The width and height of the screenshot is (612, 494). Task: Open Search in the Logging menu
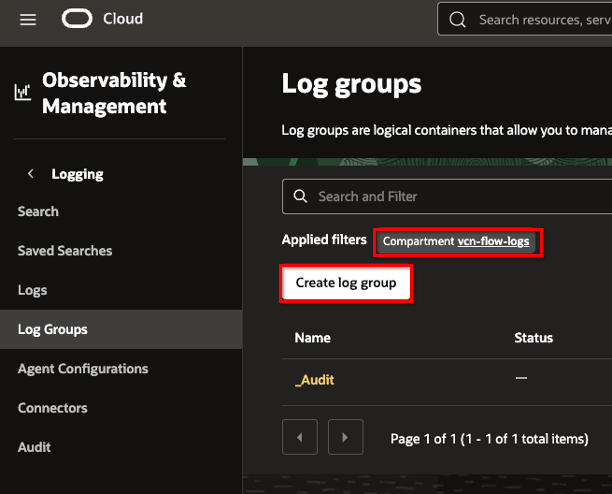coord(38,211)
